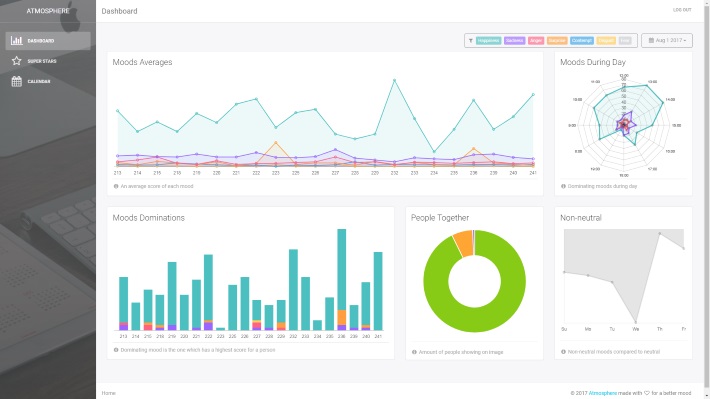Click the info icon under Moods During Day

pyautogui.click(x=563, y=186)
